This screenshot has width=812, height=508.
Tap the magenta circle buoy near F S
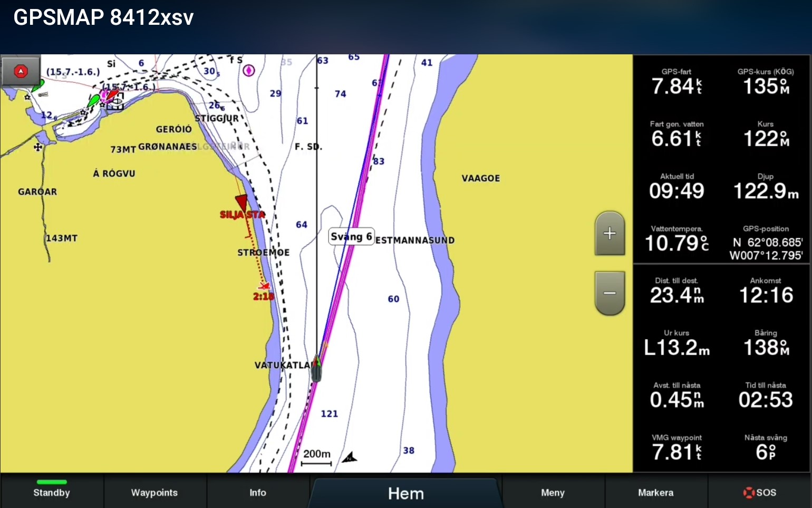(249, 70)
